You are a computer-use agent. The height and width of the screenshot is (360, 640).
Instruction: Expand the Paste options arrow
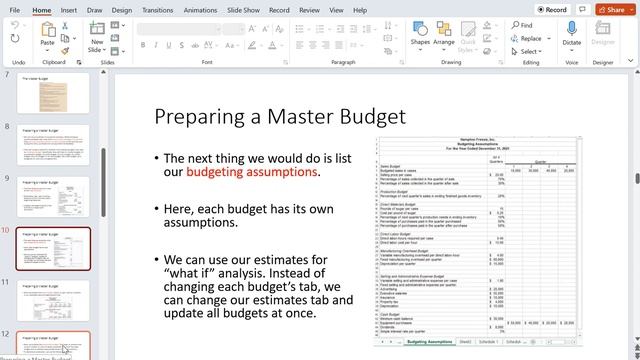[x=47, y=51]
